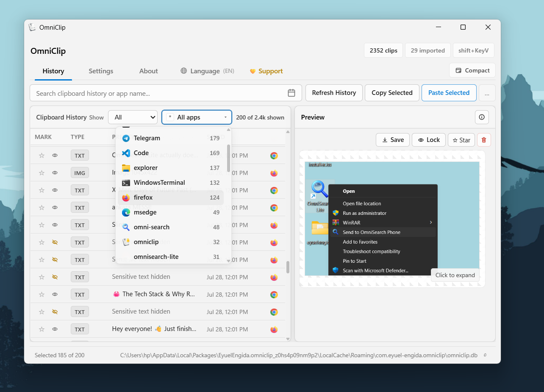Click the TXT badge on the Hey everyone! row
Viewport: 544px width, 392px height.
(80, 329)
